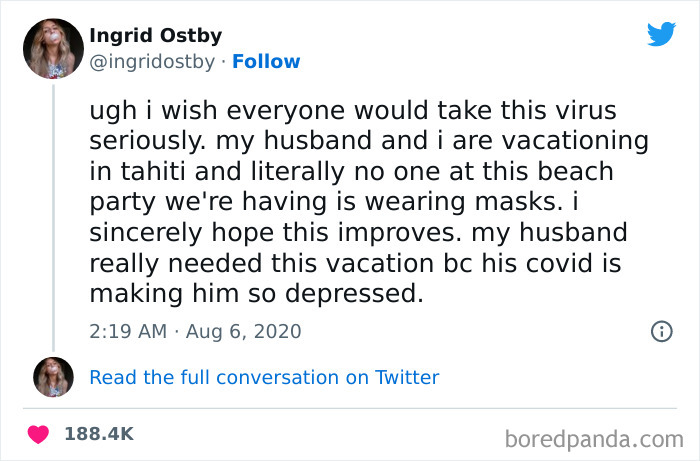
Task: Read the full conversation on Twitter
Action: [x=264, y=377]
